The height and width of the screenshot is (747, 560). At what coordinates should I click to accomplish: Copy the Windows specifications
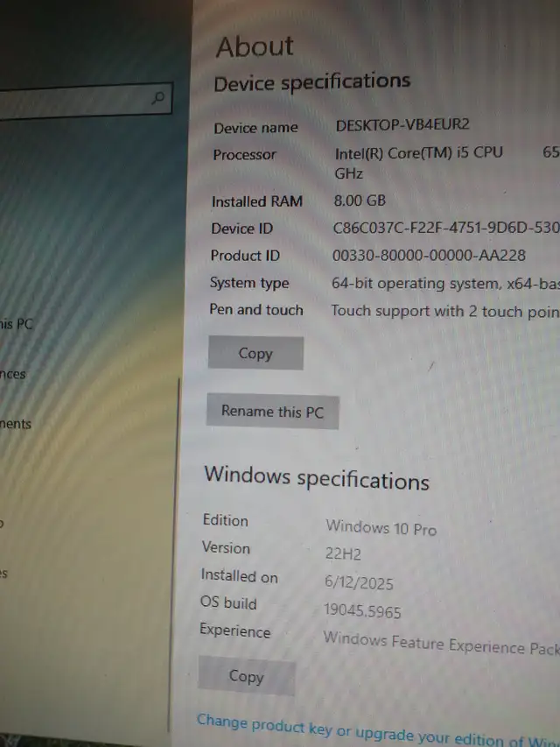[x=247, y=675]
